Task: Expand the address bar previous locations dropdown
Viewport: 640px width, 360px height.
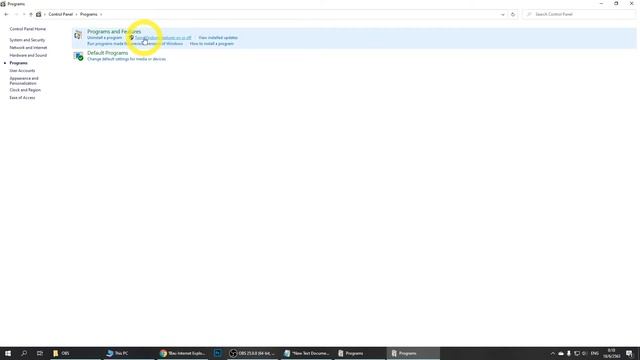Action: pos(502,14)
